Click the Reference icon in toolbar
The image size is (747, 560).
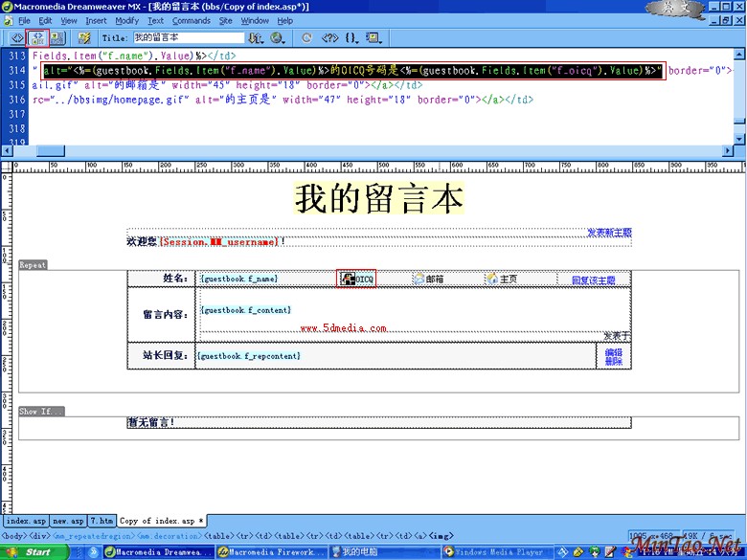coord(329,37)
